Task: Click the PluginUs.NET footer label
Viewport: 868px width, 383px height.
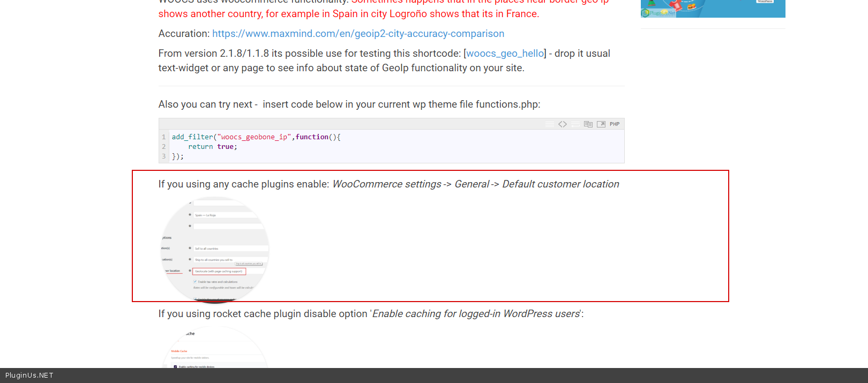Action: (29, 376)
